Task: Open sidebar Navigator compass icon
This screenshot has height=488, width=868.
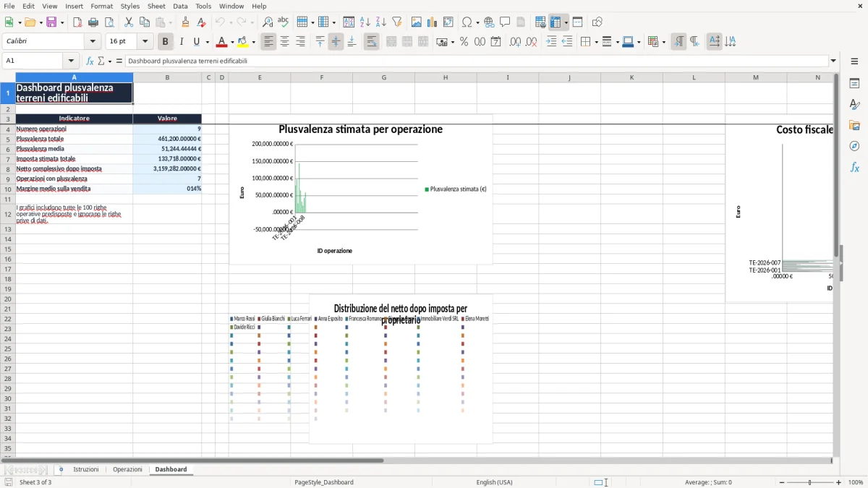Action: [x=854, y=146]
